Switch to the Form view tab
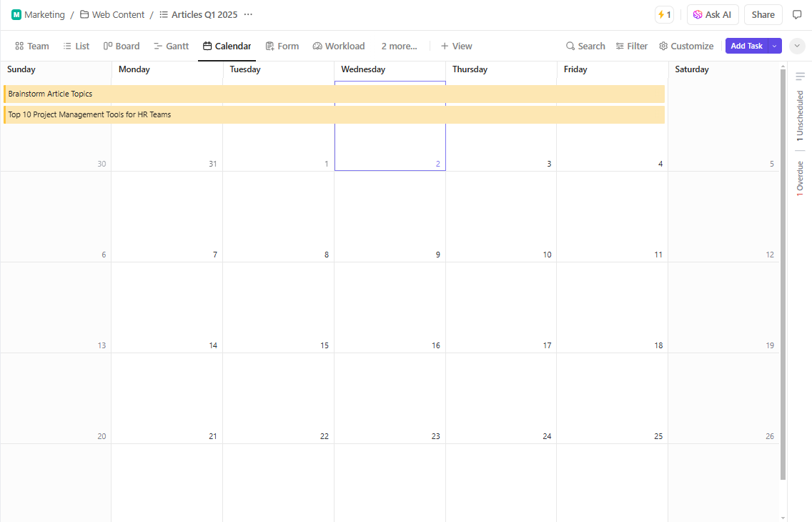Screen dimensions: 812x522 (282, 46)
